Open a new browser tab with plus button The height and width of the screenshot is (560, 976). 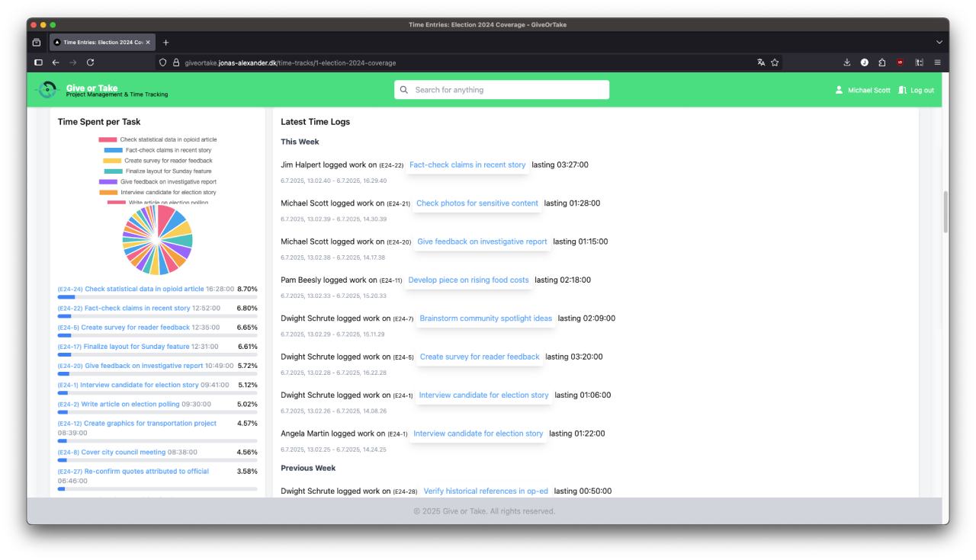point(166,41)
